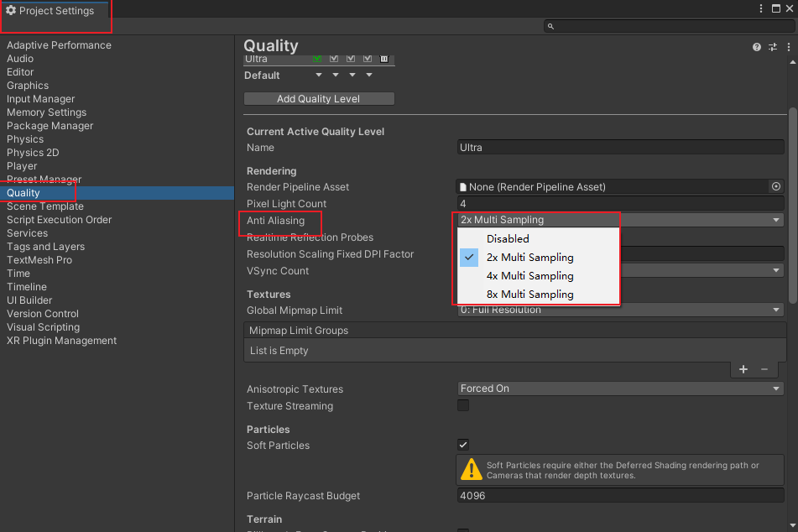The image size is (798, 532).
Task: Click the Anti Aliasing label
Action: (275, 221)
